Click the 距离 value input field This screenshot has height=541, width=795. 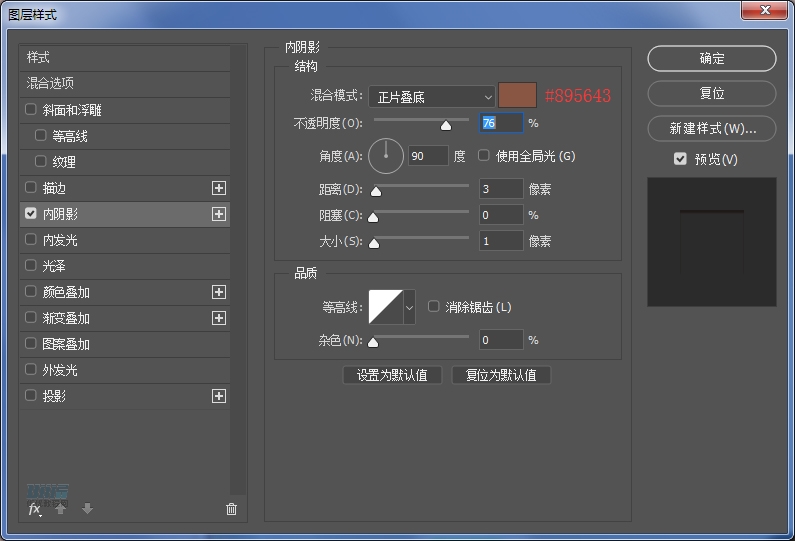click(500, 188)
